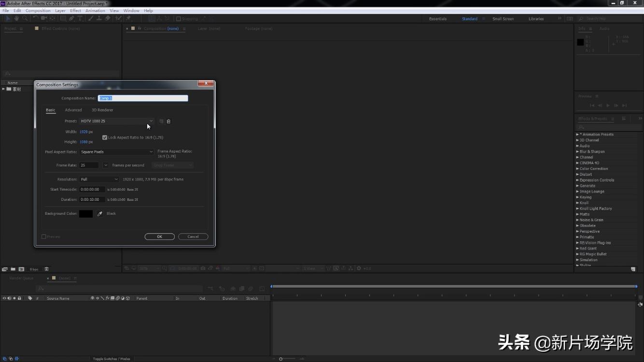This screenshot has width=644, height=362.
Task: Switch to the Libraries workspace
Action: tap(536, 19)
